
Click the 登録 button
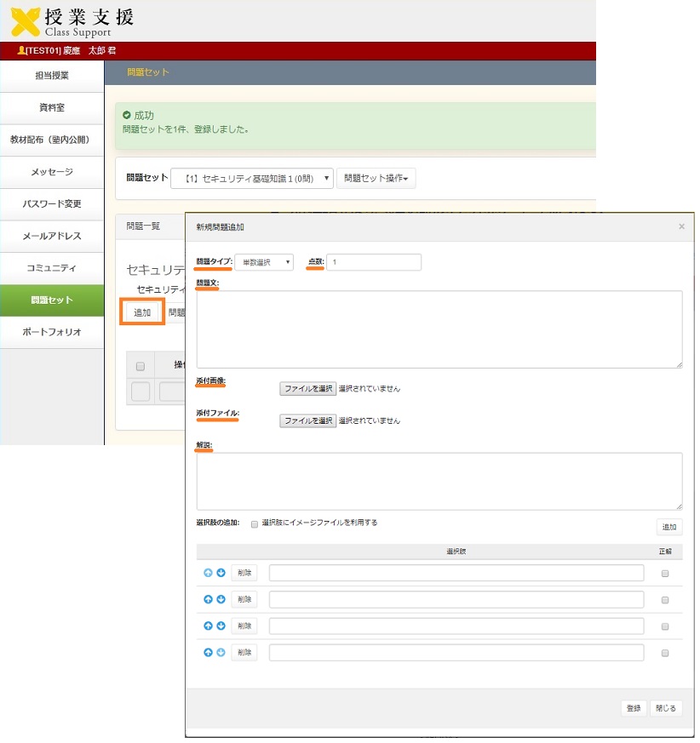click(634, 708)
